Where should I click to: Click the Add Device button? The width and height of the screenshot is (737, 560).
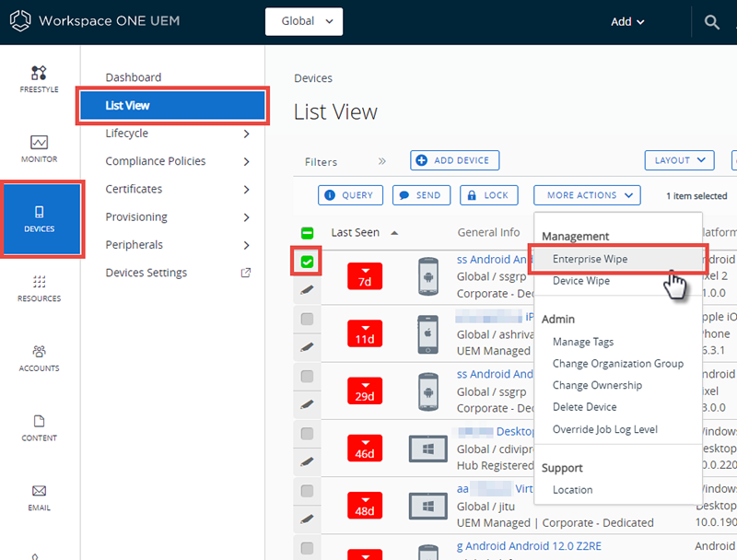coord(454,160)
